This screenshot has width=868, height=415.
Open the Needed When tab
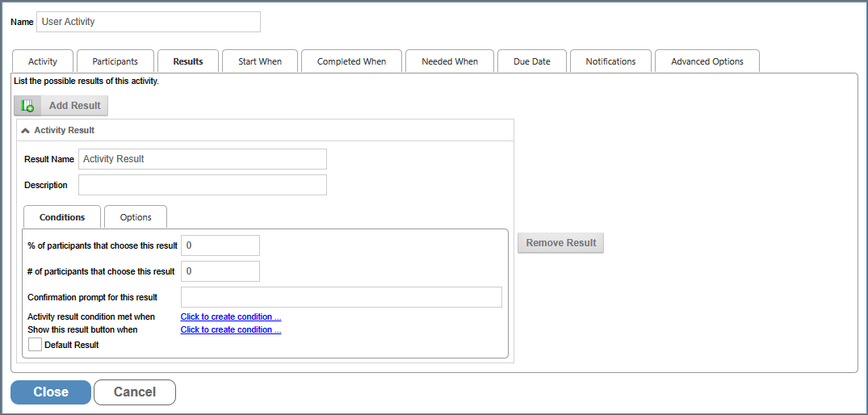point(450,61)
